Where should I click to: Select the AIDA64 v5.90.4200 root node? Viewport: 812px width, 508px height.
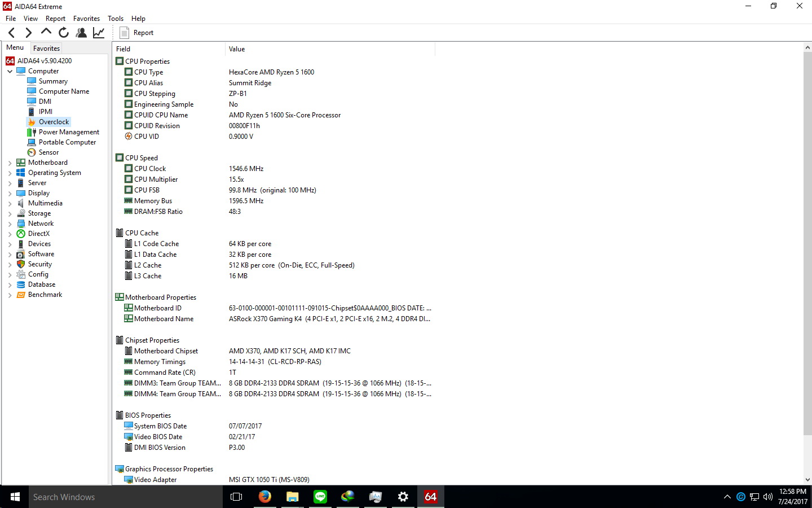coord(45,61)
